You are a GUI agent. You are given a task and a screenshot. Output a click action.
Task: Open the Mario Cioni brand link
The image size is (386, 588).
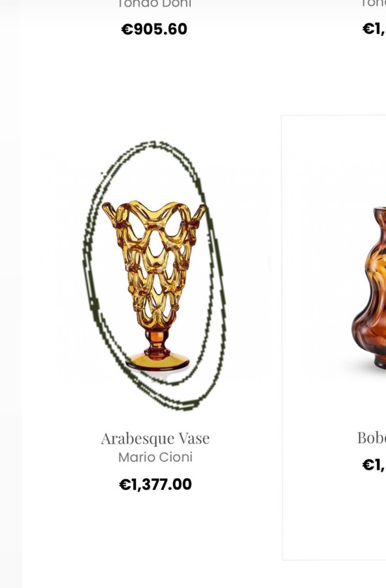tap(155, 457)
